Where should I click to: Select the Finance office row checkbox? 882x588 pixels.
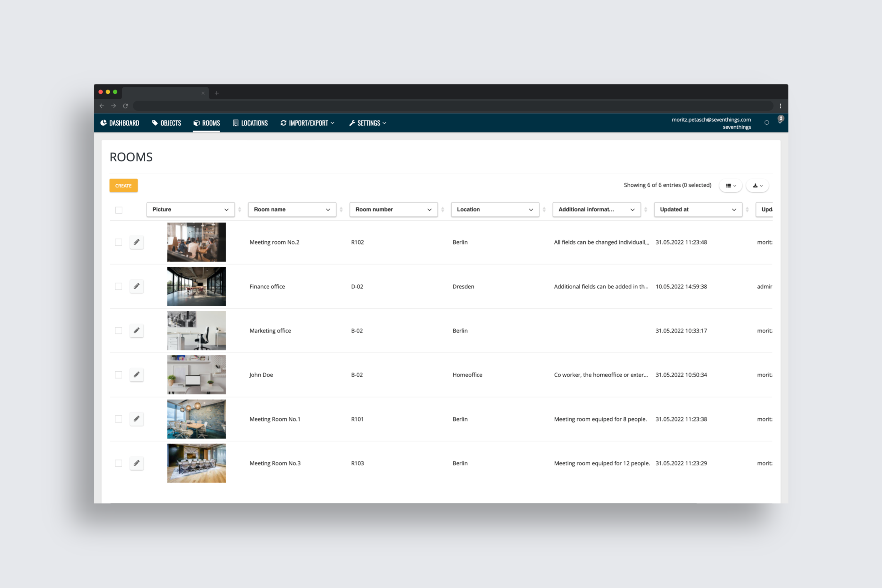click(118, 286)
